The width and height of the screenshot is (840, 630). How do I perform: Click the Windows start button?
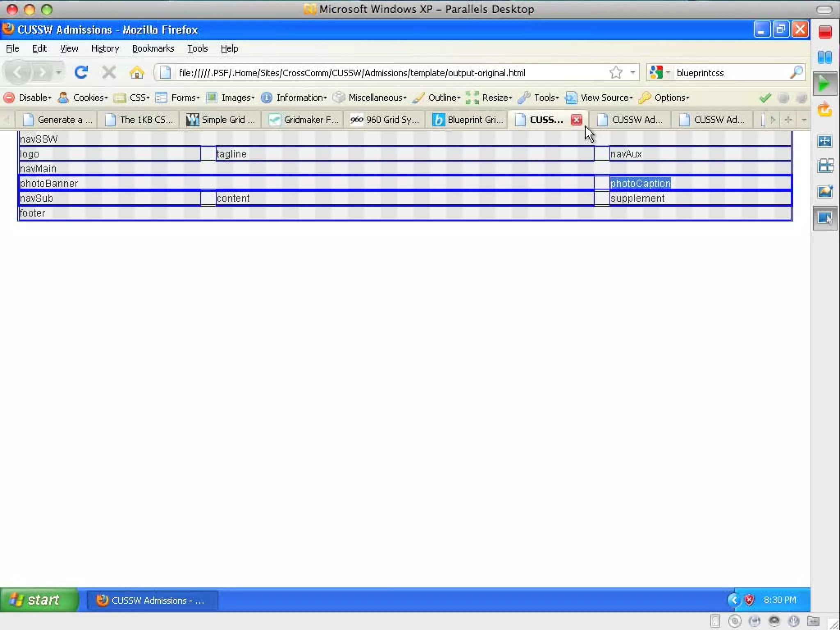pyautogui.click(x=38, y=600)
